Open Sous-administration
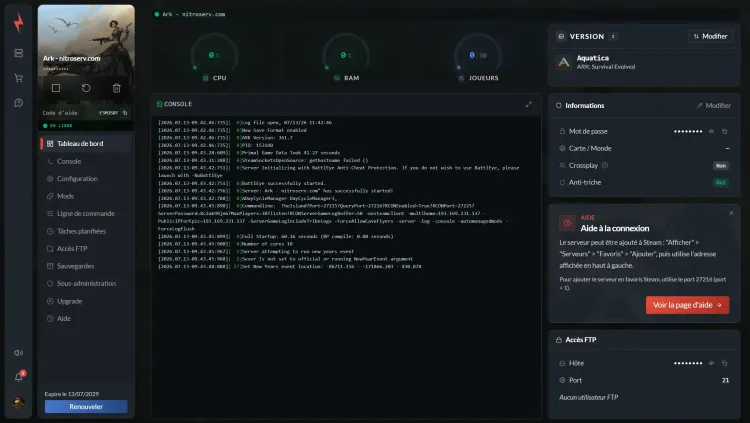 click(x=86, y=283)
